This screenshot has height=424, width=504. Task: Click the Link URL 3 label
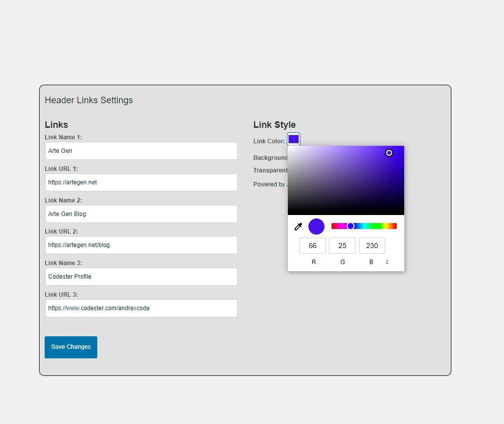(x=61, y=295)
